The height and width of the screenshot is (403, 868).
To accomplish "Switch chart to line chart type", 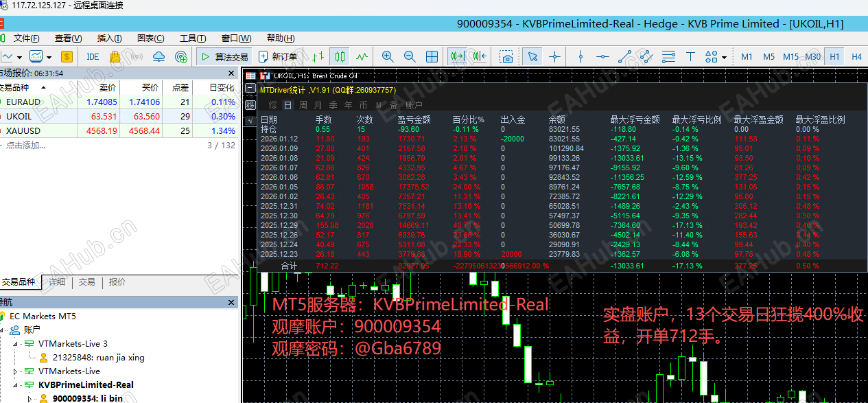I will pyautogui.click(x=362, y=56).
